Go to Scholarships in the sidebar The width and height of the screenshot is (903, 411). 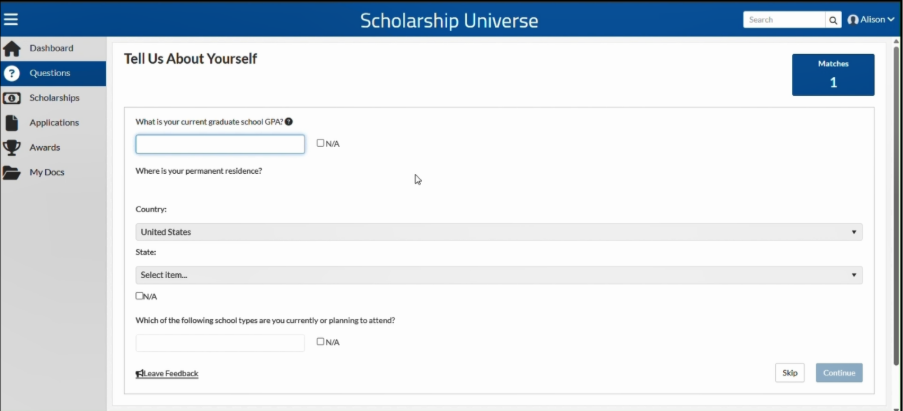pyautogui.click(x=53, y=98)
